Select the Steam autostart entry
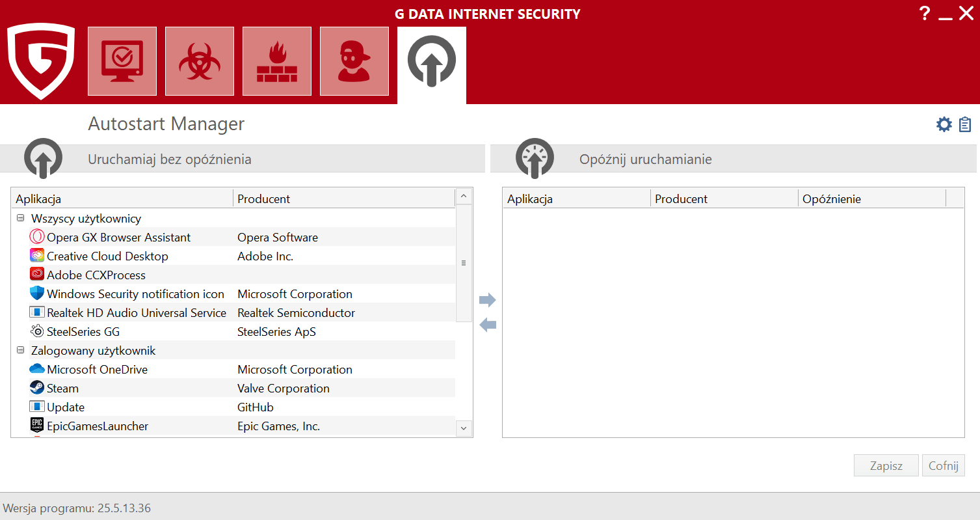This screenshot has width=980, height=520. tap(62, 389)
